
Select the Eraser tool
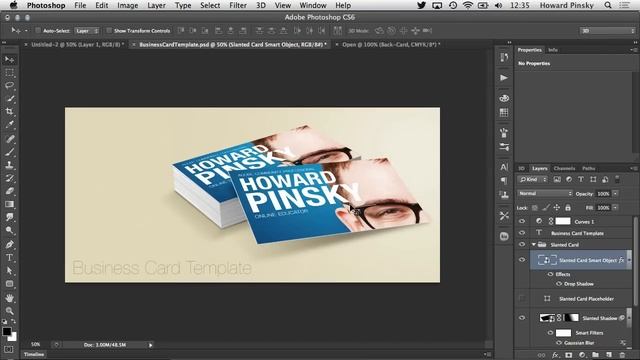9,191
